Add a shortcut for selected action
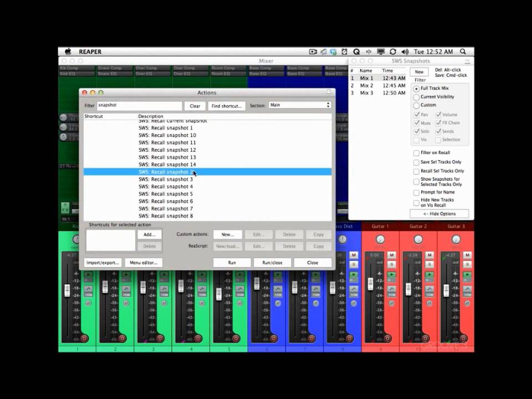 point(149,234)
